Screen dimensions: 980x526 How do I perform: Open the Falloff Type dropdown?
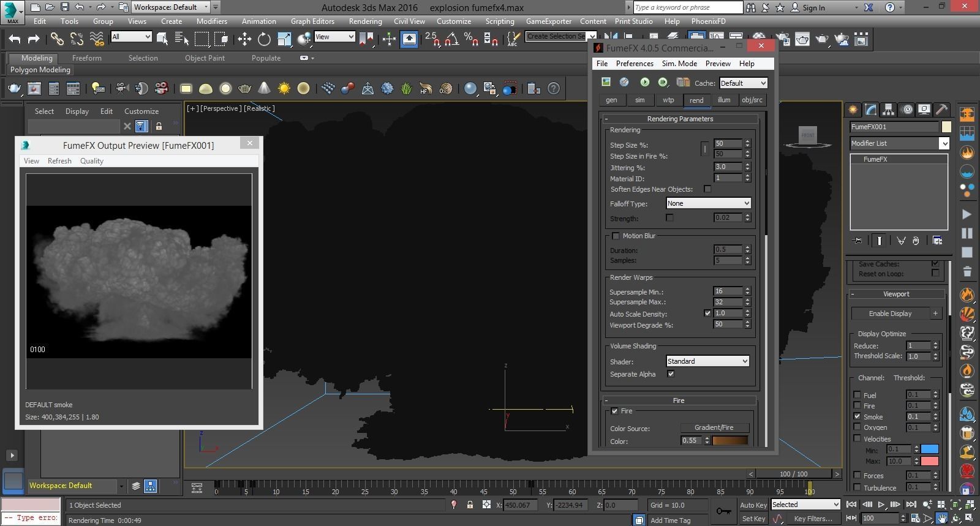(708, 203)
